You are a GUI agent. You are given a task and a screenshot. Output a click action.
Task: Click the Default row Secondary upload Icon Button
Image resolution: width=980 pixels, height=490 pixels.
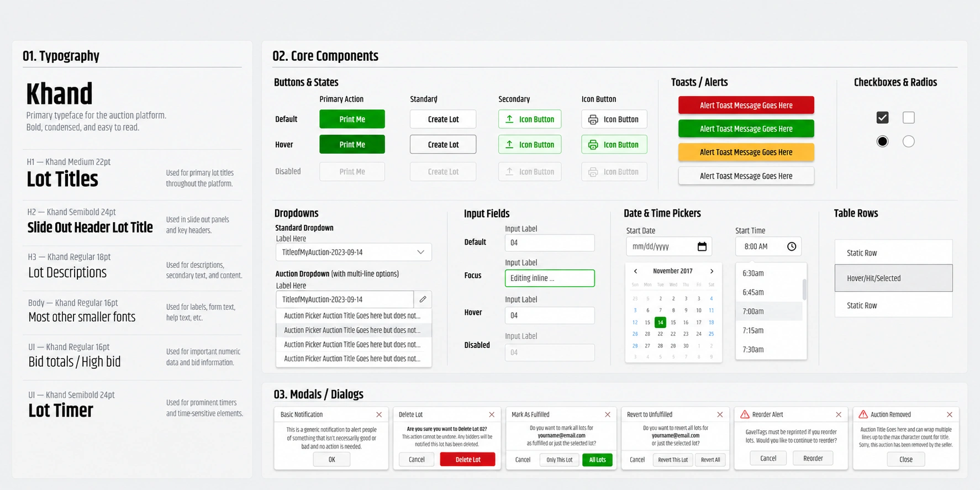530,119
